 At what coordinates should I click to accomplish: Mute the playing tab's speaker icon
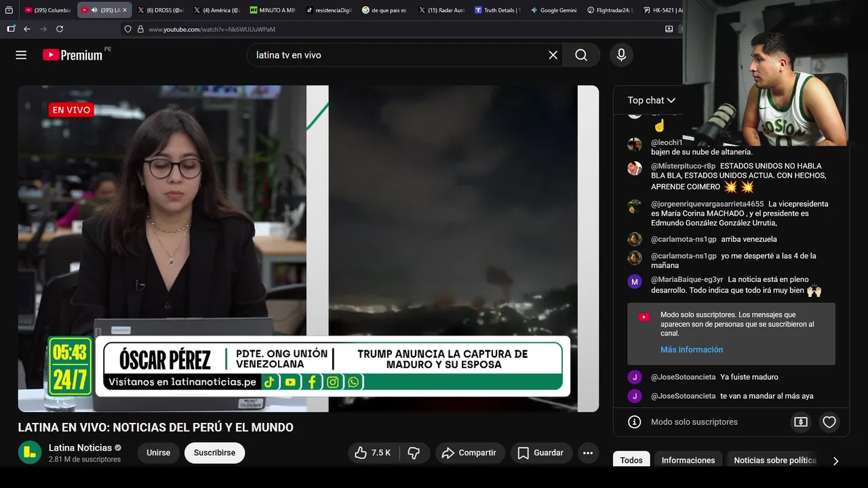(x=94, y=10)
